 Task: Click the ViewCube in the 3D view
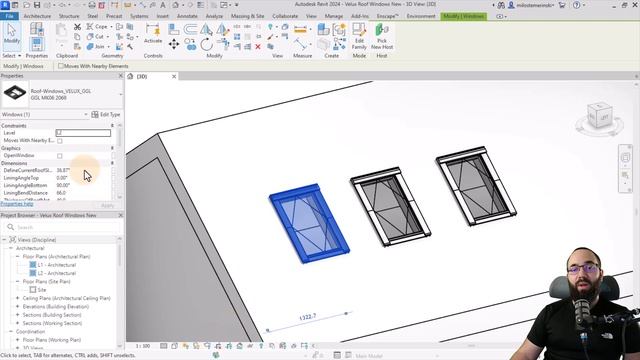[599, 116]
